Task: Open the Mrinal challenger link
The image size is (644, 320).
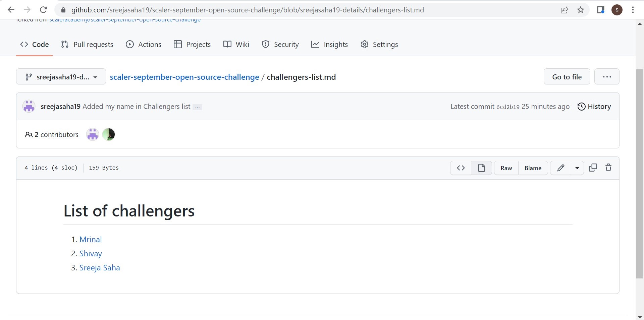Action: click(91, 240)
